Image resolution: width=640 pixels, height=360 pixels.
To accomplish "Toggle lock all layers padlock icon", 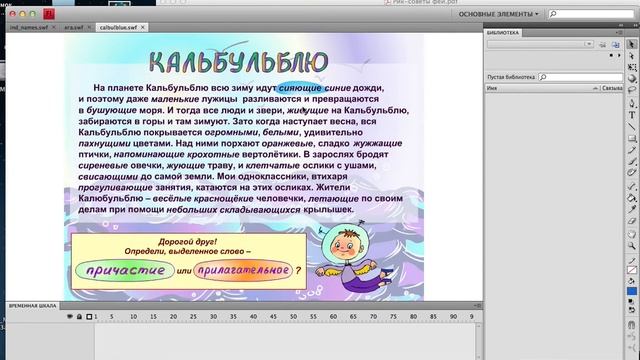I will (x=79, y=316).
